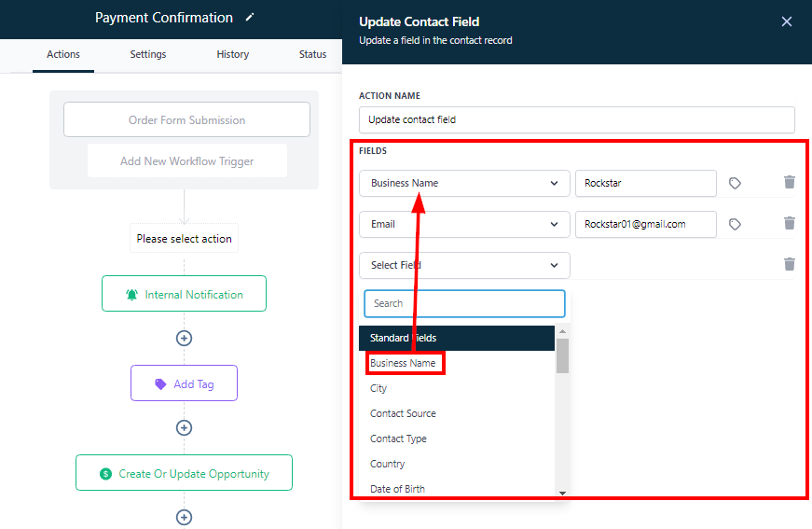Expand the Select Field dropdown
The width and height of the screenshot is (812, 529).
(x=463, y=266)
